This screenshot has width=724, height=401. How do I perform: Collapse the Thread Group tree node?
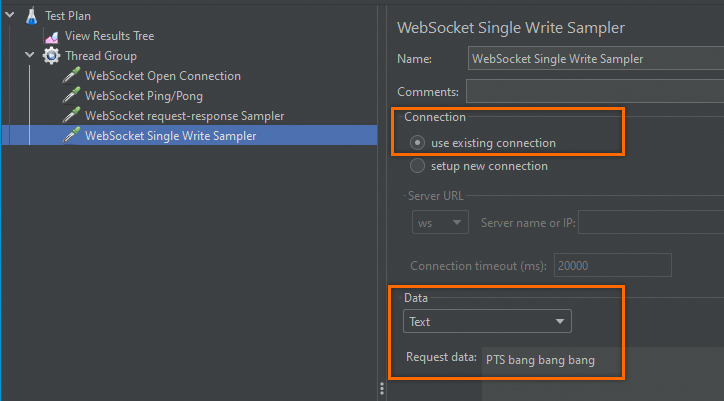pos(29,56)
